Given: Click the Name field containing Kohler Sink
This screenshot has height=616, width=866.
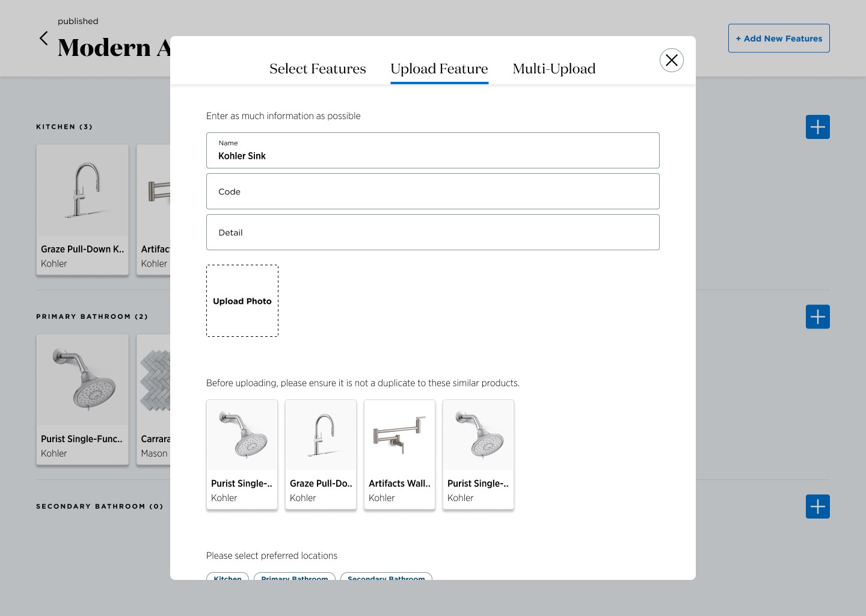Looking at the screenshot, I should coord(432,150).
